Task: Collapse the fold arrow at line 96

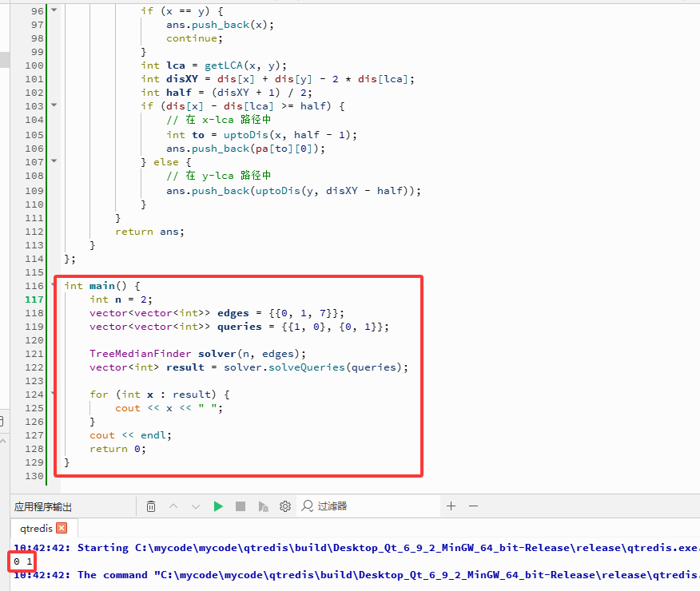Action: click(x=54, y=10)
